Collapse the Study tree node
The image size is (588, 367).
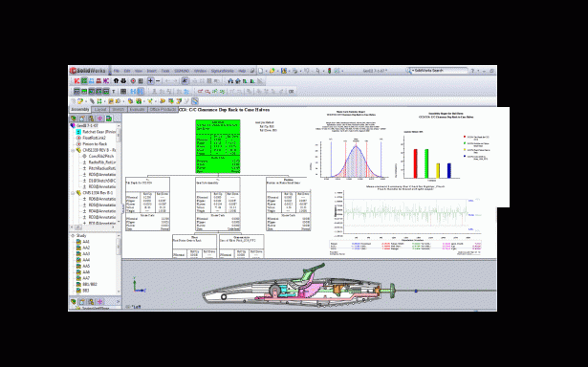(x=73, y=235)
